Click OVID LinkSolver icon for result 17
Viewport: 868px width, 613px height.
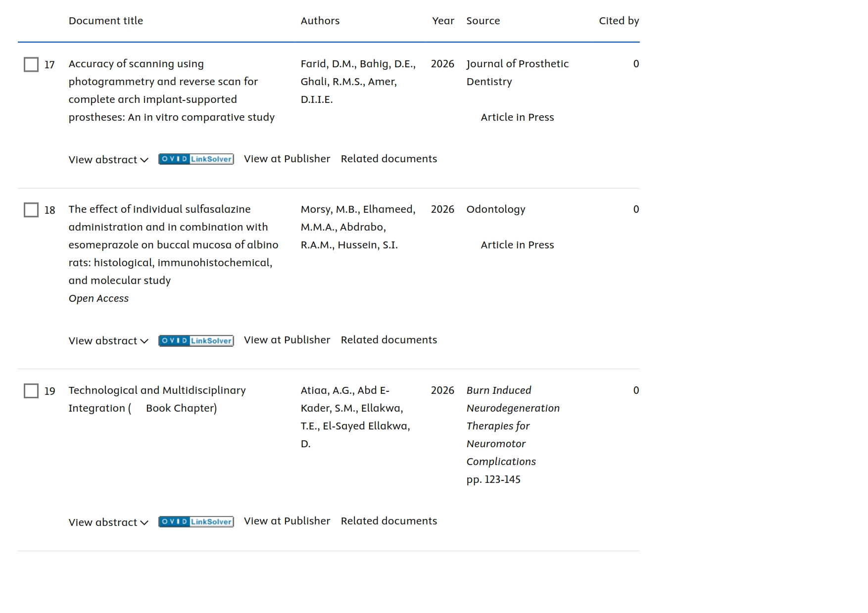point(196,159)
